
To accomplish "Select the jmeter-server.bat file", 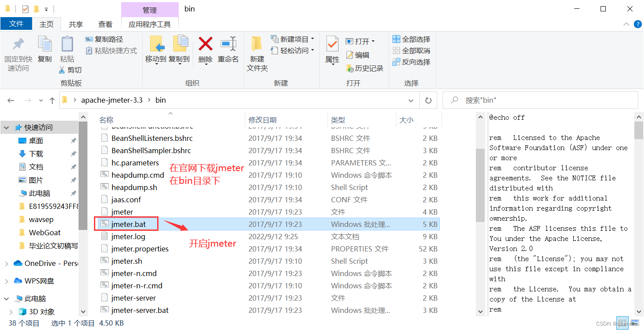I will 268,310.
